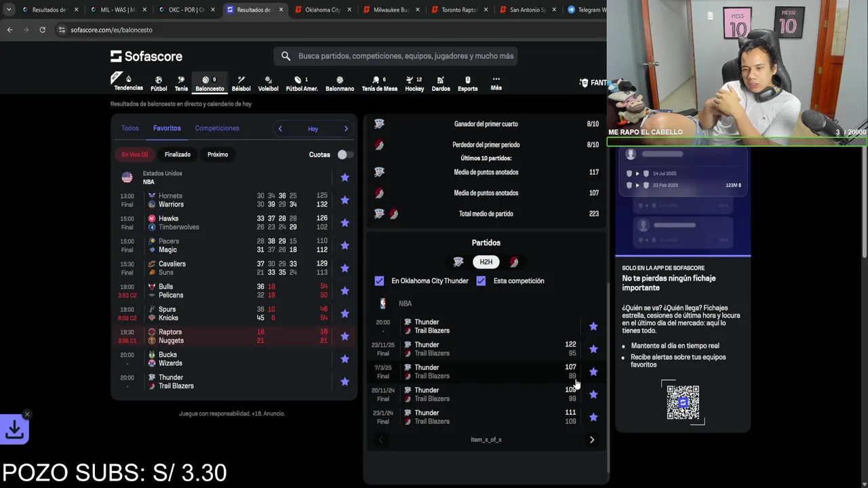Open the Voleibol section
The width and height of the screenshot is (868, 488).
[268, 83]
